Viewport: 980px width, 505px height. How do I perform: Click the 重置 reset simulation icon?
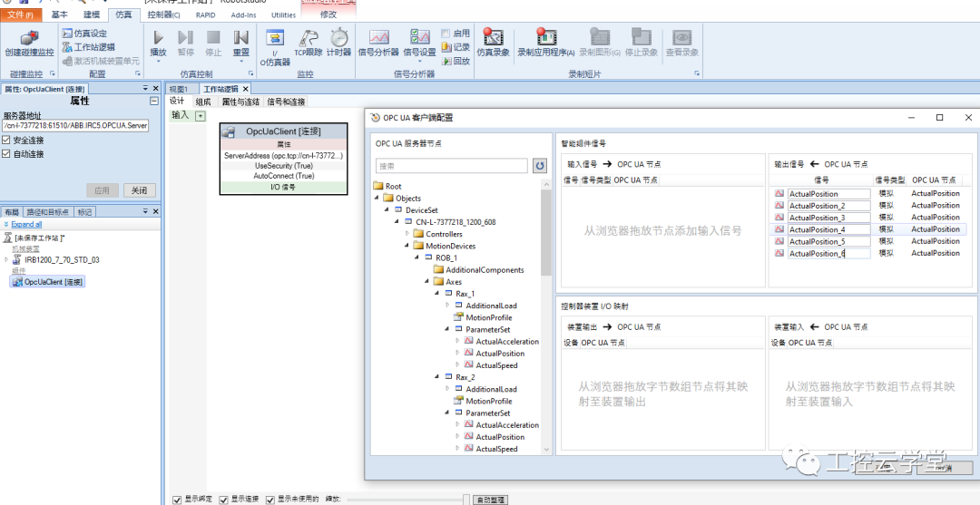(x=241, y=37)
